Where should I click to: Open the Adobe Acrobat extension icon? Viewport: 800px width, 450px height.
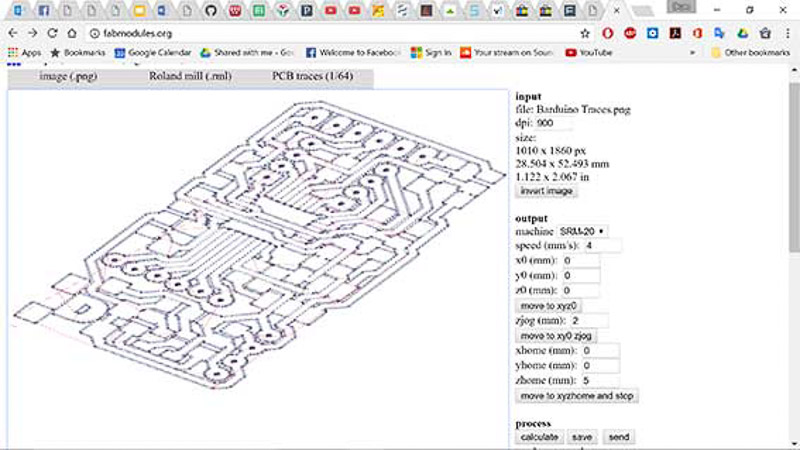[x=676, y=33]
